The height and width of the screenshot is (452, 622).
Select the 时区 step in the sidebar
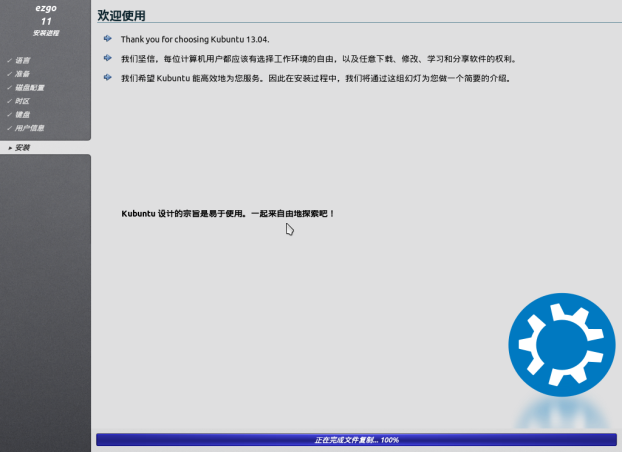click(23, 101)
